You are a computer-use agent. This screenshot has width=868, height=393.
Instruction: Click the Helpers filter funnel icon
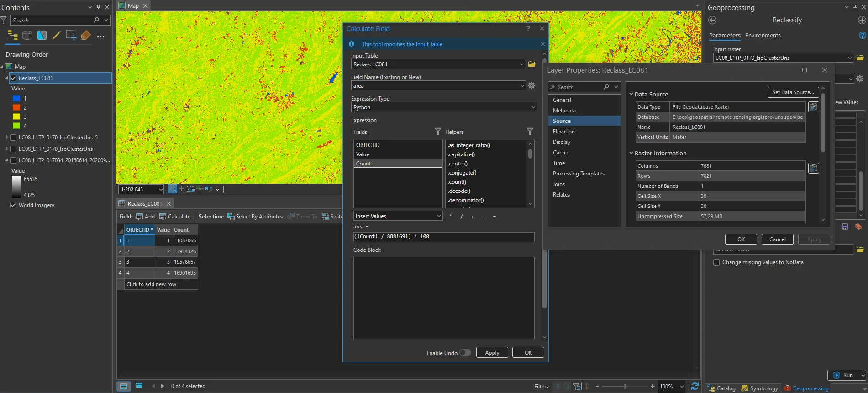530,132
